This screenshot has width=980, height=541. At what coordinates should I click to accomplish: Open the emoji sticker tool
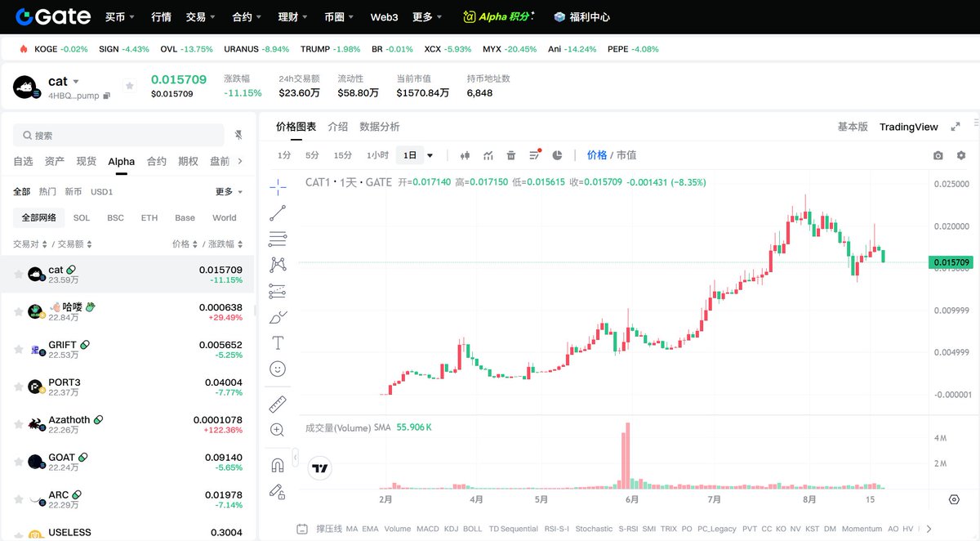coord(278,369)
